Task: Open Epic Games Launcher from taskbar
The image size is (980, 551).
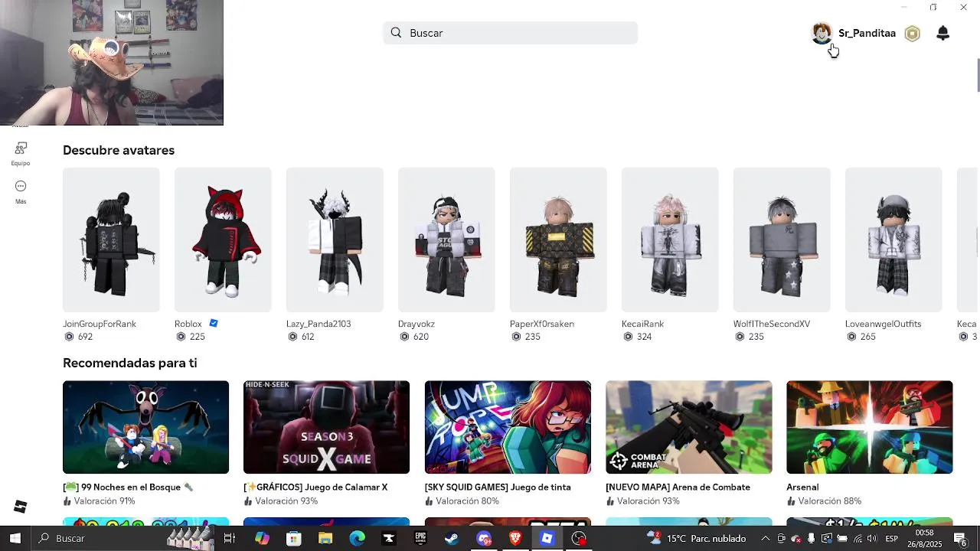Action: [x=420, y=538]
